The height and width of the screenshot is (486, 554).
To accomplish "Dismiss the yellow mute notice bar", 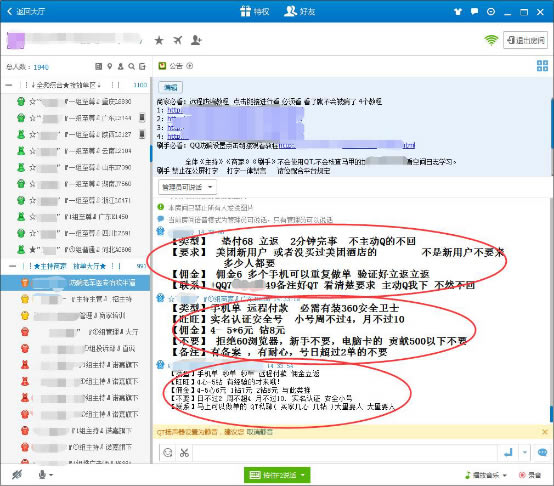I will 544,432.
